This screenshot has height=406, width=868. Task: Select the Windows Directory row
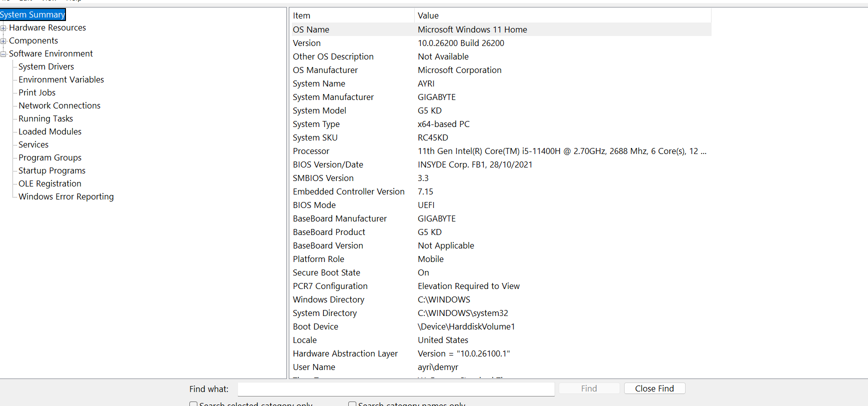click(501, 299)
